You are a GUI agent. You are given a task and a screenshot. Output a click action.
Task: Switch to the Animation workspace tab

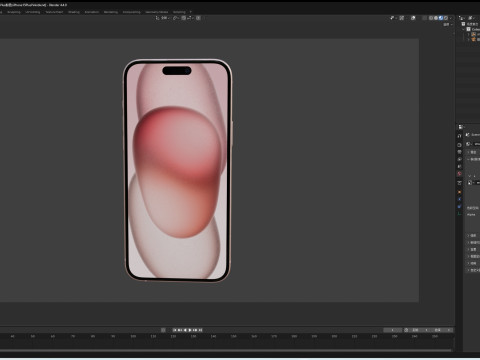click(92, 12)
